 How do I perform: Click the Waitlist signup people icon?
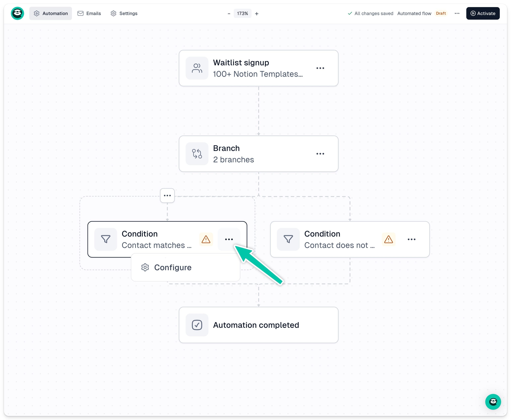(x=197, y=68)
